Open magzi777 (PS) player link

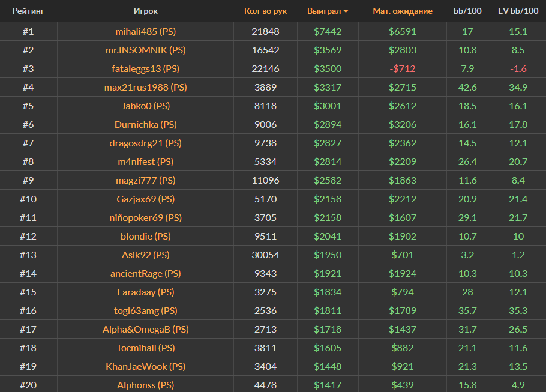(145, 180)
